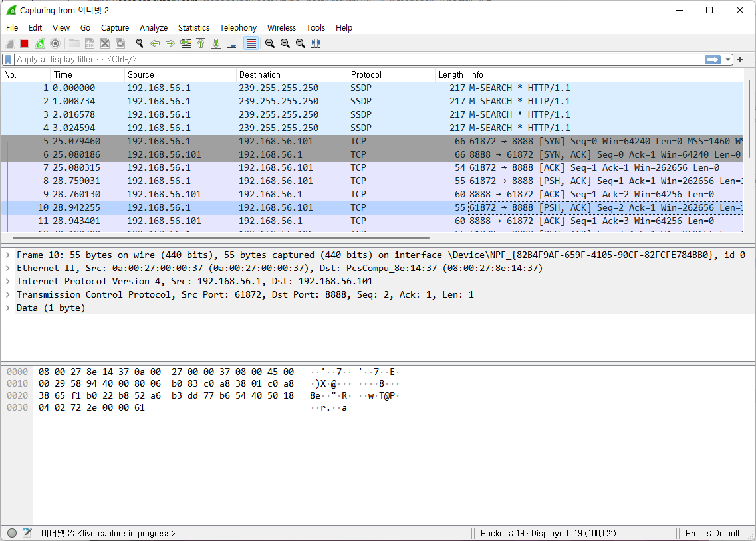756x541 pixels.
Task: Toggle auto scroll during live capture
Action: click(231, 43)
